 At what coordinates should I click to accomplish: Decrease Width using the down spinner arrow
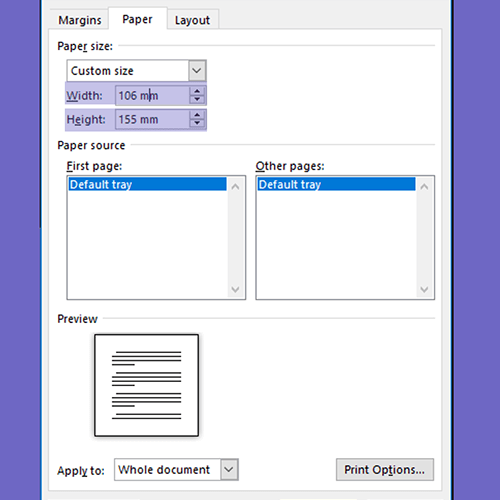(197, 99)
